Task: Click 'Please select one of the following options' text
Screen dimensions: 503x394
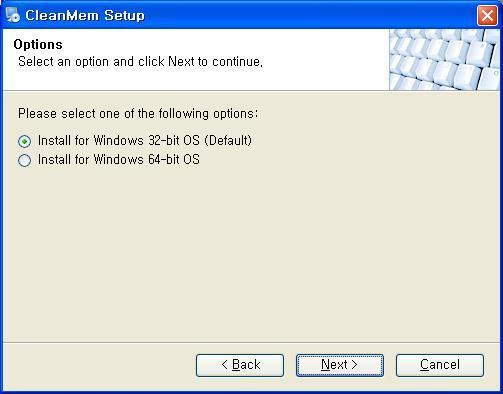Action: click(x=138, y=114)
